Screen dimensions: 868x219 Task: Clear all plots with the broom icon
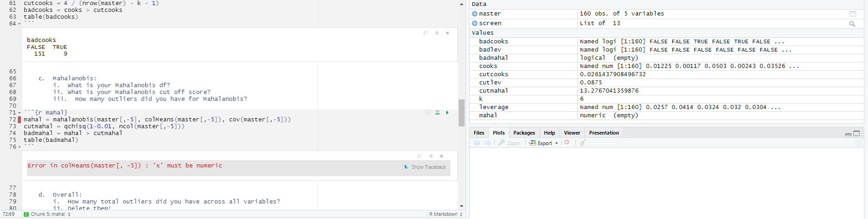pyautogui.click(x=582, y=143)
